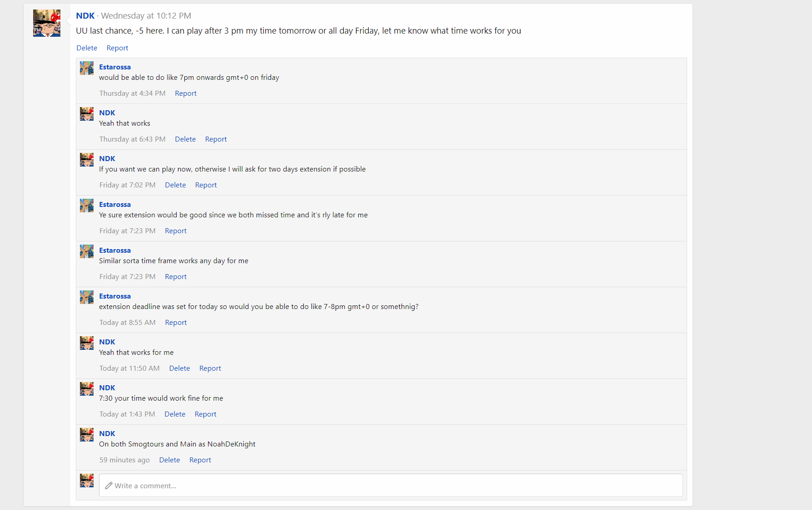Open Estarossa's profile from 'extension deadline' comment
812x510 pixels.
[x=115, y=296]
